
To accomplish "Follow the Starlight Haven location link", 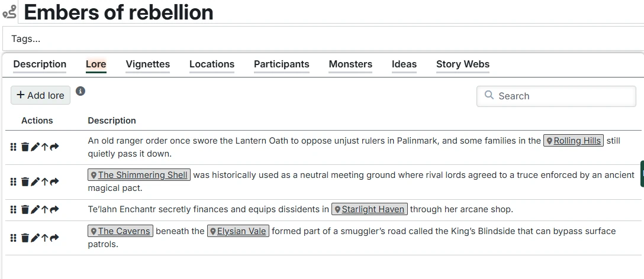I will 373,209.
